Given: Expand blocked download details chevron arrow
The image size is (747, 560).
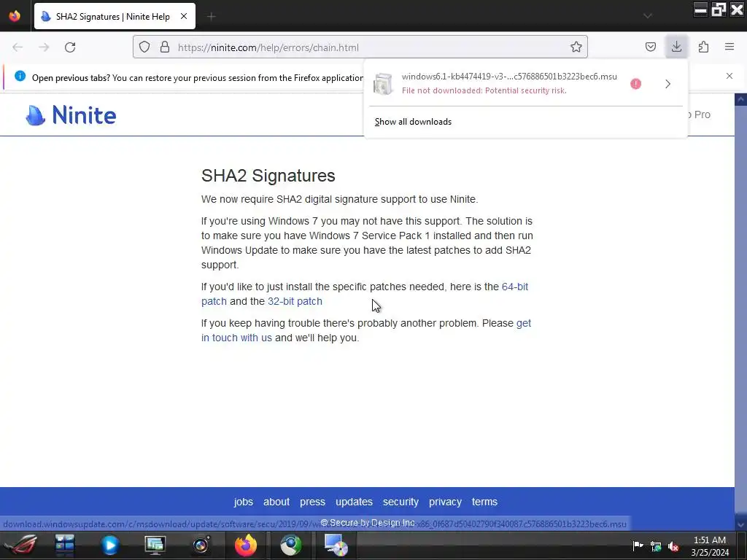Looking at the screenshot, I should [x=668, y=84].
